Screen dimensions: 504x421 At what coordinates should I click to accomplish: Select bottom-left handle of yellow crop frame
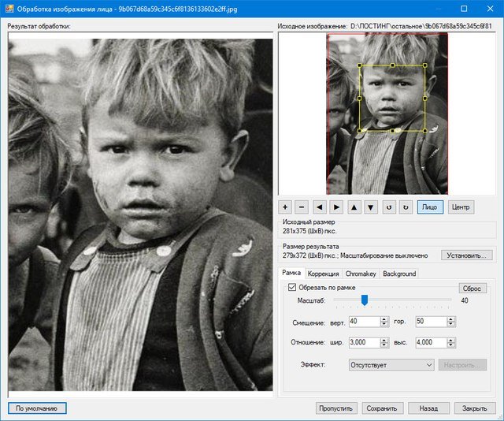click(360, 131)
